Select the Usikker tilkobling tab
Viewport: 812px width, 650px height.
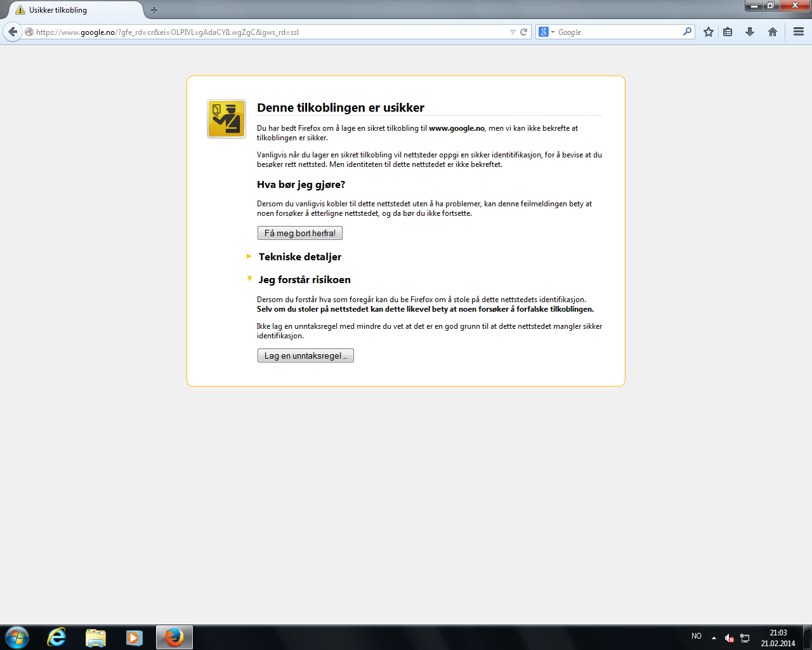(76, 10)
